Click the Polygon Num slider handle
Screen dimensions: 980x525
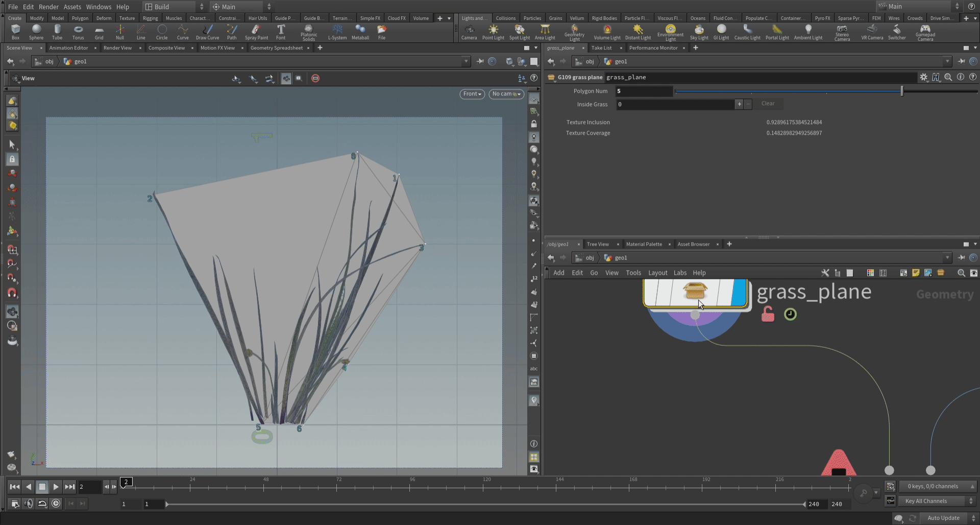tap(902, 91)
